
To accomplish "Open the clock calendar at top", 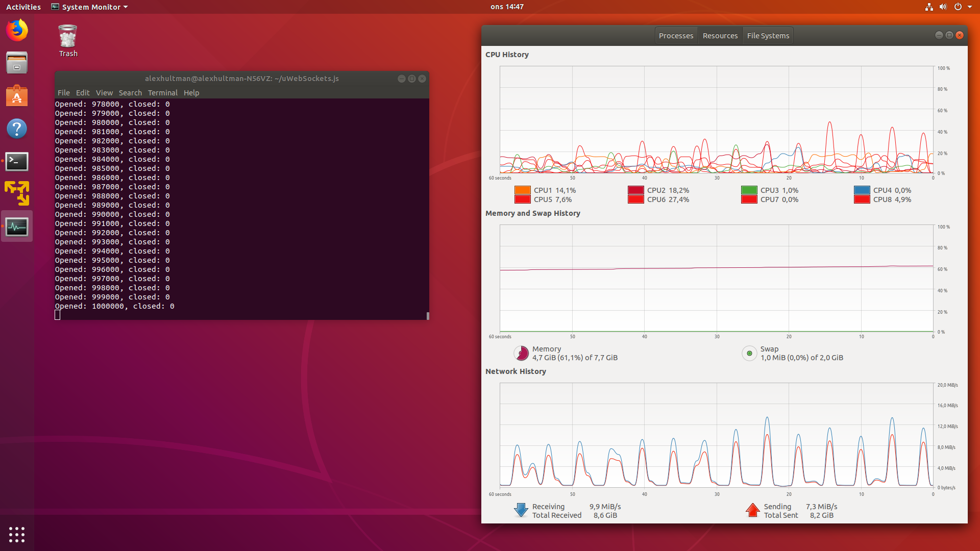I will [x=507, y=7].
